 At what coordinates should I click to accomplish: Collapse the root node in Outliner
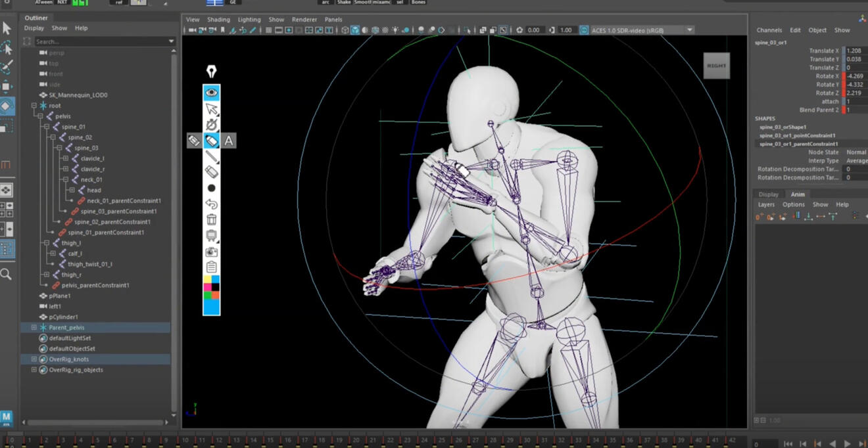point(34,106)
